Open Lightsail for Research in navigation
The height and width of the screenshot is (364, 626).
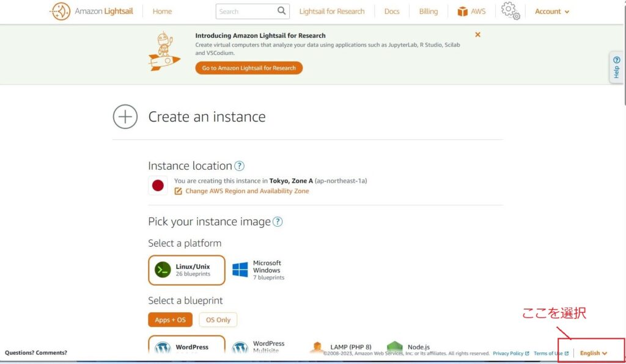pyautogui.click(x=332, y=12)
